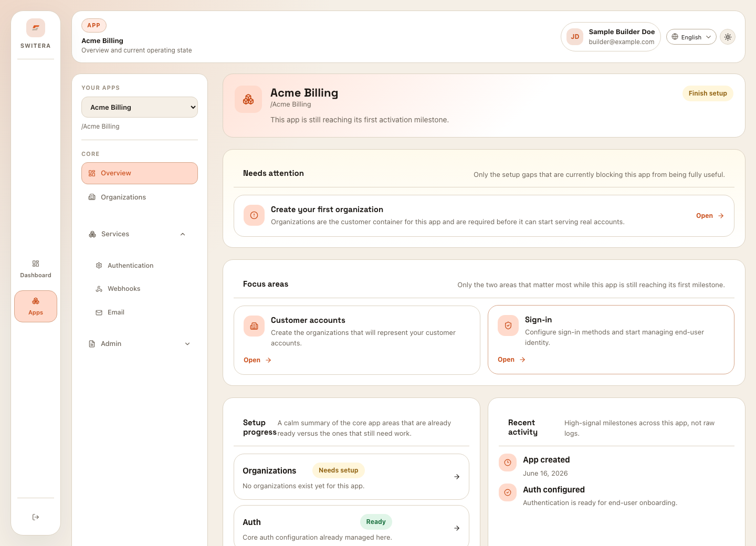Screen dimensions: 756x546
Task: Click the Auth configured activity entry
Action: [616, 496]
